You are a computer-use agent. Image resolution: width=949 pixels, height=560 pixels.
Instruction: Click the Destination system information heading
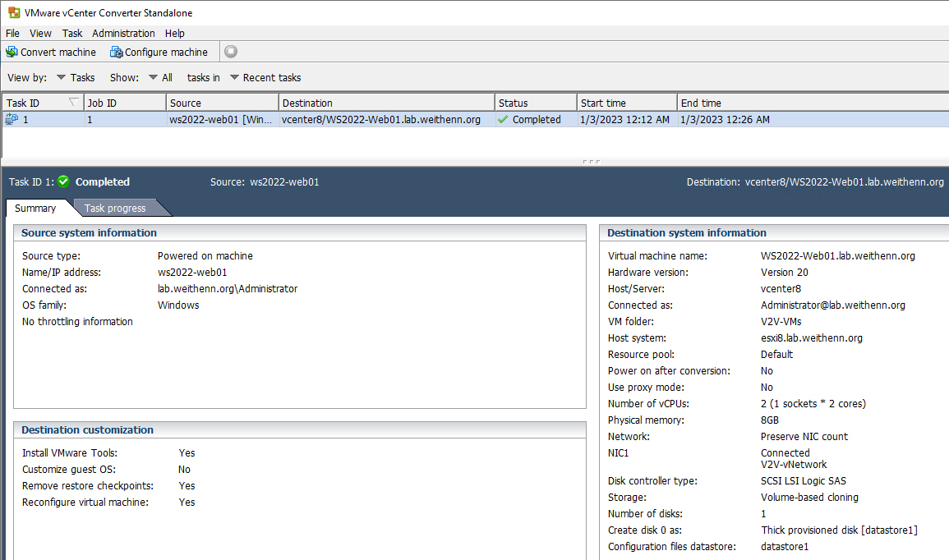687,233
